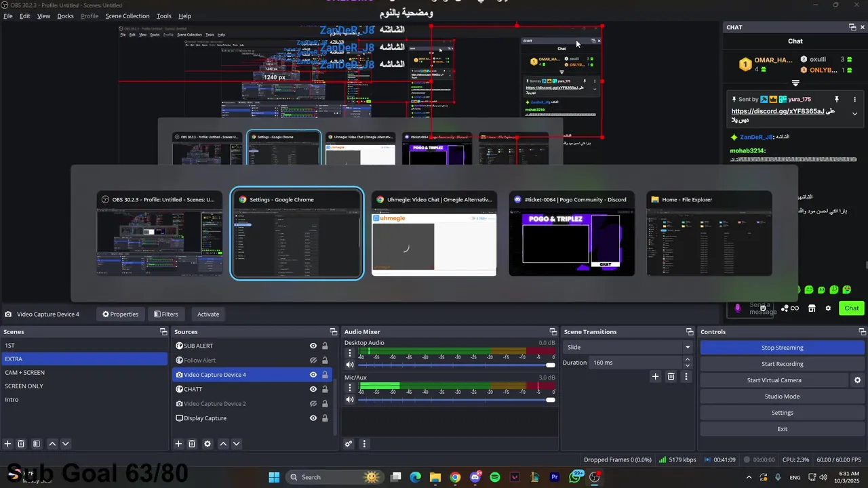Open source Properties button in toolbar

click(120, 314)
